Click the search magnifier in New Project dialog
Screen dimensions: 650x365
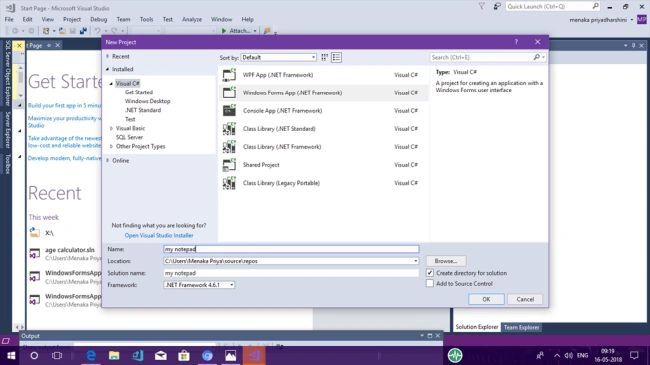point(537,57)
